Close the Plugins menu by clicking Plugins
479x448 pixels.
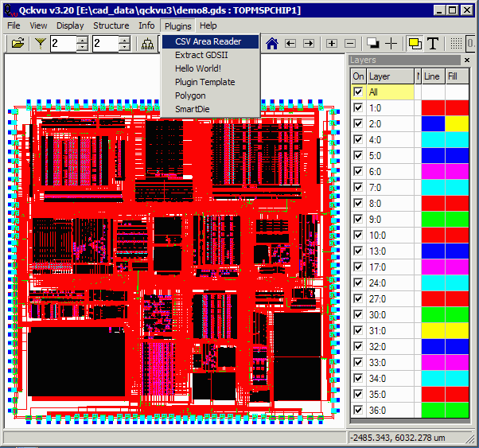coord(177,26)
